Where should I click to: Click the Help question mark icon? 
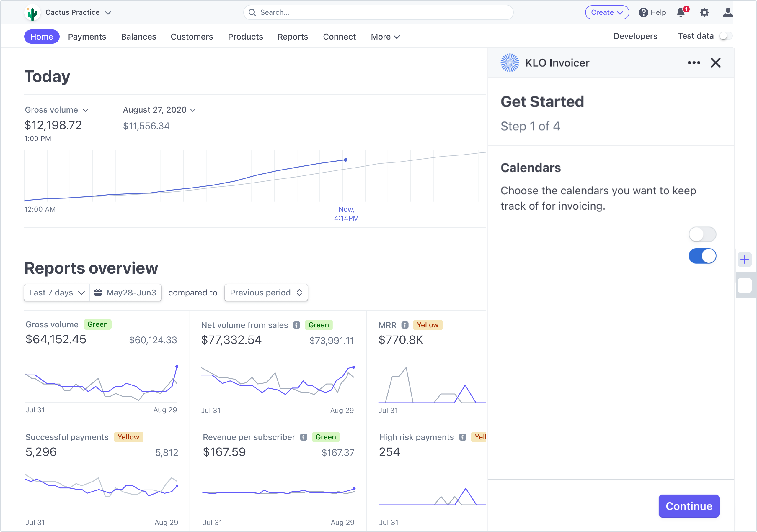pyautogui.click(x=643, y=12)
